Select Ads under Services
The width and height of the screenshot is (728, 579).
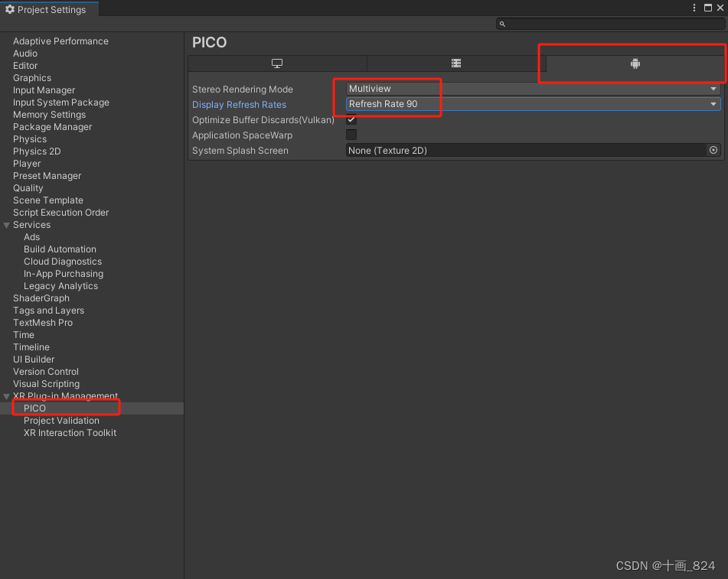[31, 236]
